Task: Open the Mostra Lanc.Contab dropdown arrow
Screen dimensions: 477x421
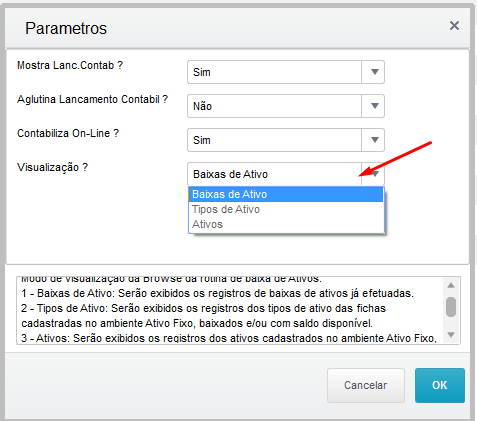Action: (x=374, y=72)
